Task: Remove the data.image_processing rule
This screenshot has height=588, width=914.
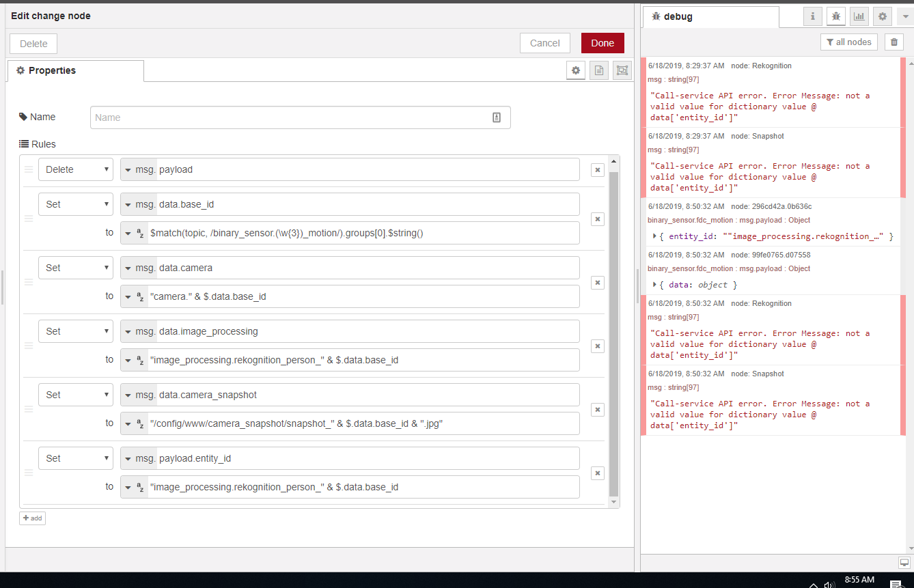Action: tap(597, 346)
